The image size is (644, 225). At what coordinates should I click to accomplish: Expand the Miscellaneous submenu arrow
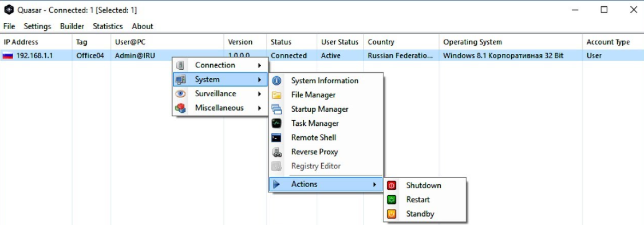point(259,108)
